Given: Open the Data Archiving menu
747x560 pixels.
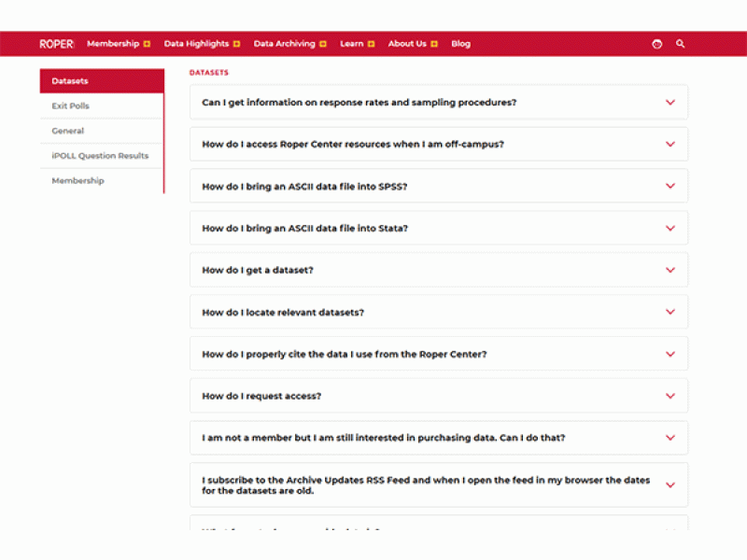Looking at the screenshot, I should coord(284,44).
